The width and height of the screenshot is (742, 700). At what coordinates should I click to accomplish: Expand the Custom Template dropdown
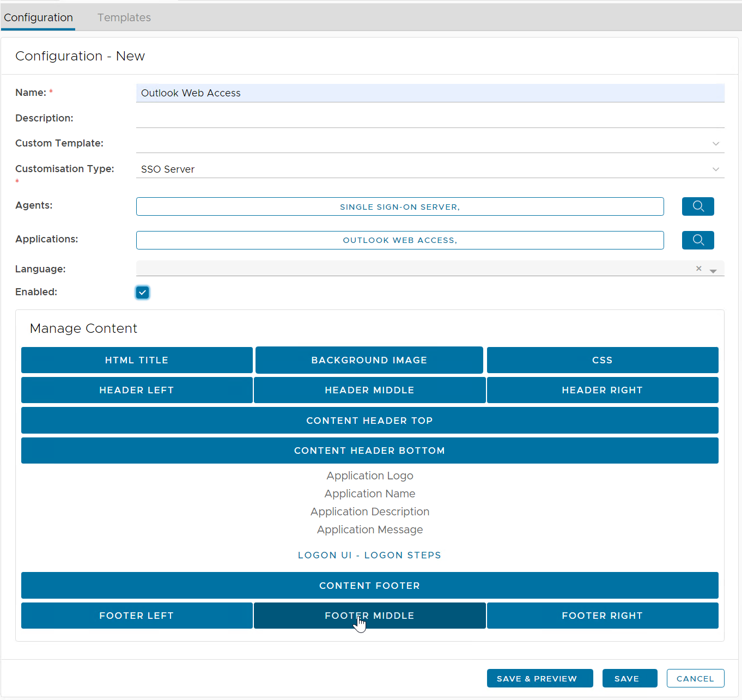(715, 144)
